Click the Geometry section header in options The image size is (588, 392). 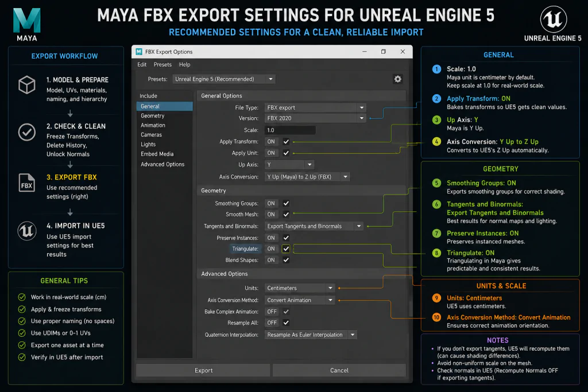pyautogui.click(x=301, y=191)
